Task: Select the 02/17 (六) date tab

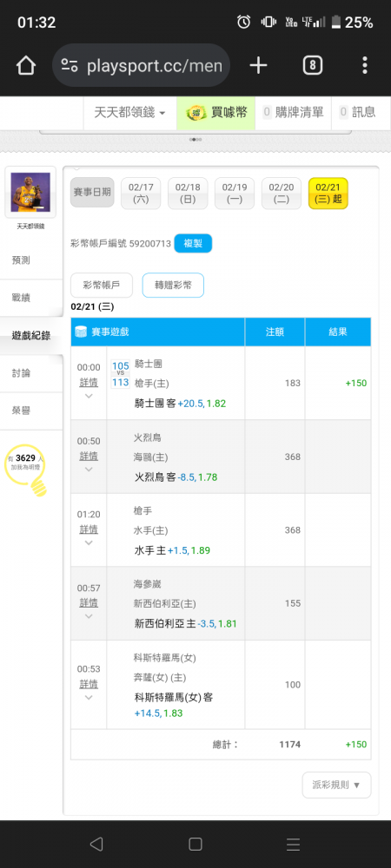Action: point(141,194)
